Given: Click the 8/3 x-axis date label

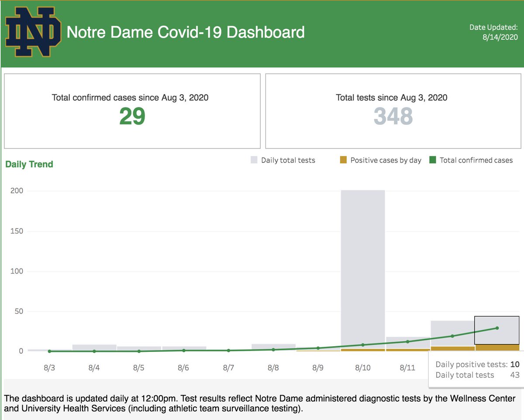Looking at the screenshot, I should point(49,368).
